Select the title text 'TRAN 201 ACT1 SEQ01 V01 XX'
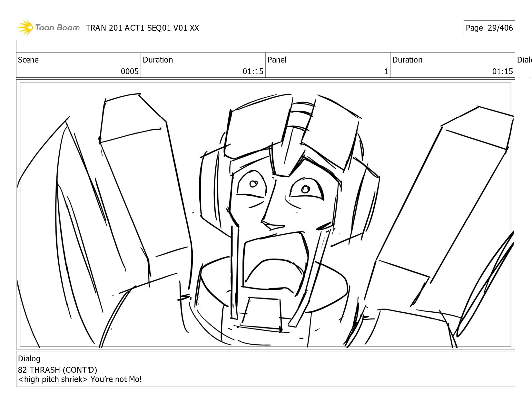Image resolution: width=532 pixels, height=411 pixels. point(143,28)
